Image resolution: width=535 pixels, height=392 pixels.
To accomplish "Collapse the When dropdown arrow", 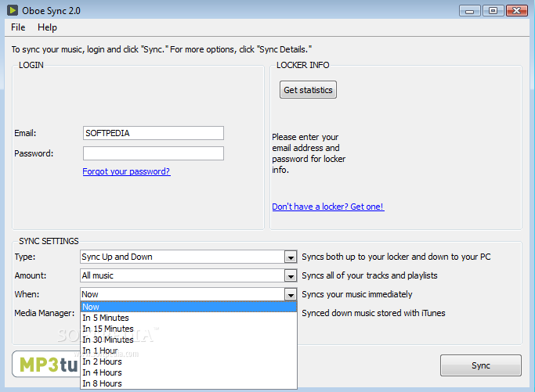I will tap(291, 295).
